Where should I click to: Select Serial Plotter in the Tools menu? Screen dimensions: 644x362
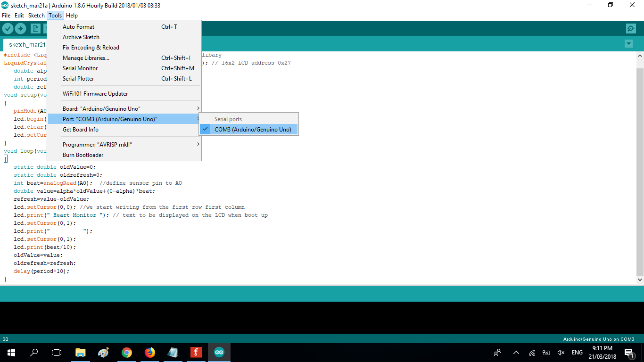click(x=124, y=79)
